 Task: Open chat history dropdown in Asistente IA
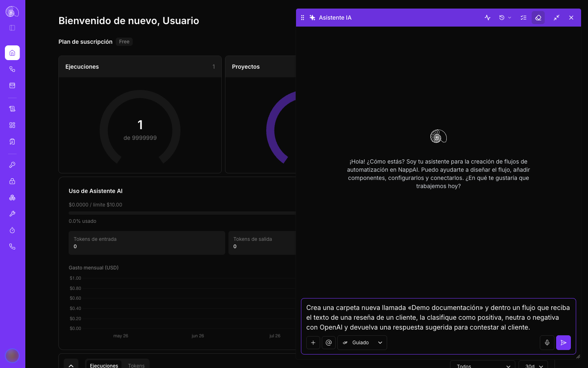(505, 18)
